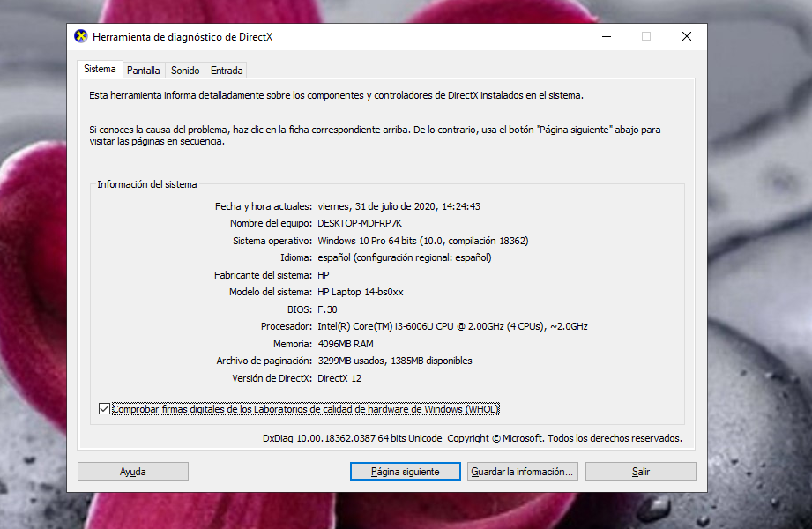Click the 'Modelo del sistema:' label
Viewport: 812px width, 529px height.
(x=271, y=292)
